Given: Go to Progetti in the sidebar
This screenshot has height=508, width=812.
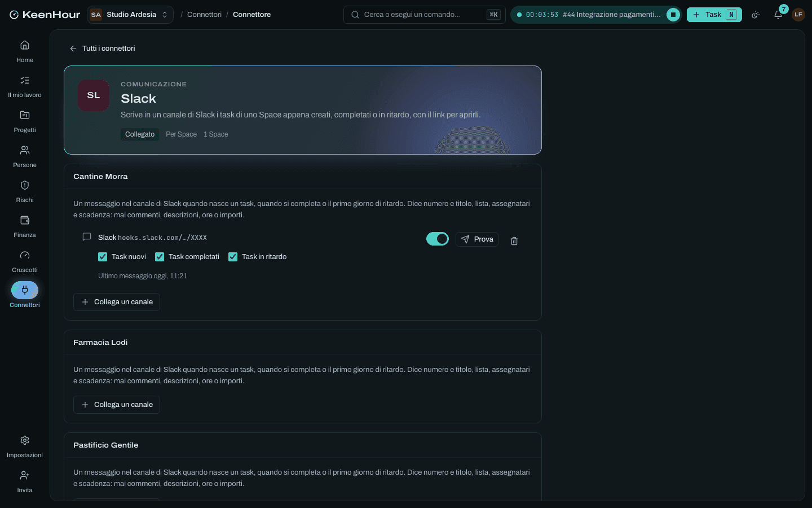Looking at the screenshot, I should pyautogui.click(x=25, y=121).
